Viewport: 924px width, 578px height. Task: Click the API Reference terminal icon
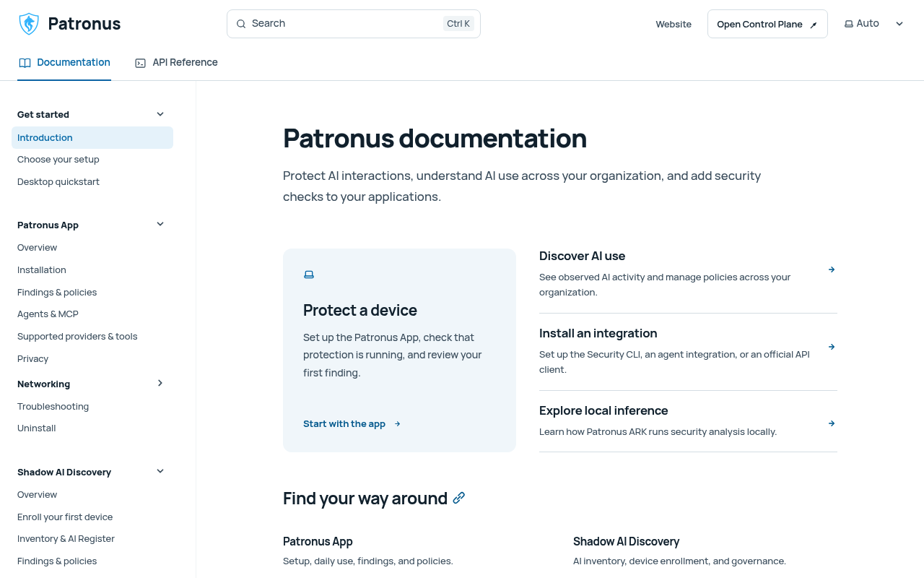140,63
